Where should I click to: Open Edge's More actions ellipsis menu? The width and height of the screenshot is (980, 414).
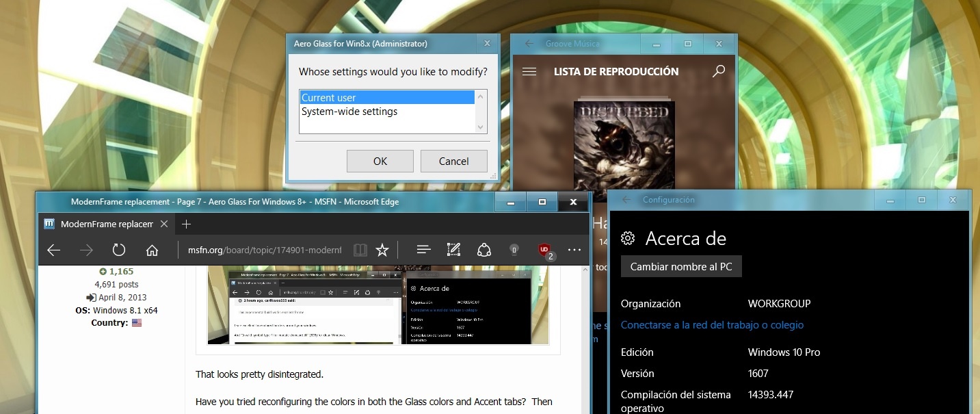(x=574, y=250)
